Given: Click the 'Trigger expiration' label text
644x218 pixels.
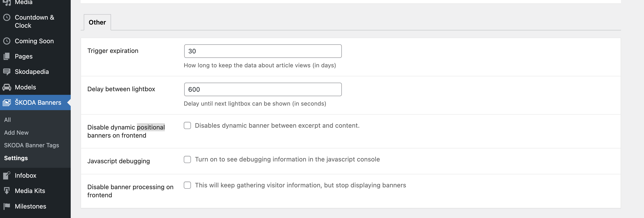Looking at the screenshot, I should pos(113,51).
